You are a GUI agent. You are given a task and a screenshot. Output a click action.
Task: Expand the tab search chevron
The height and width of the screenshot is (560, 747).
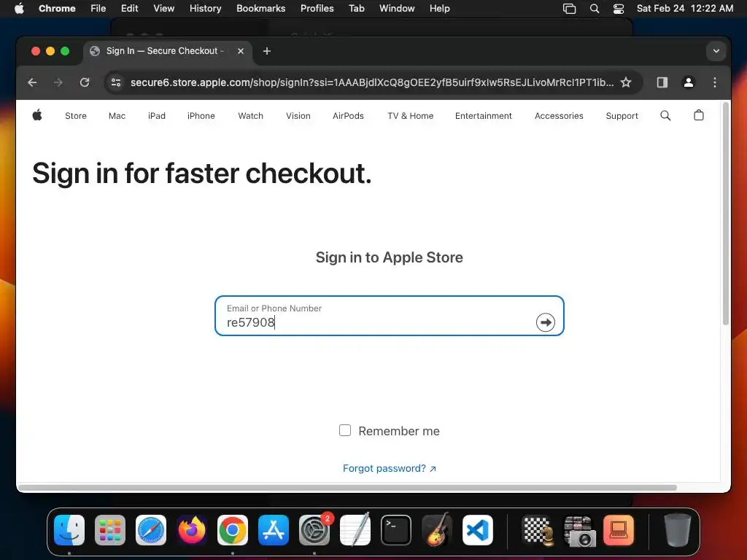(x=716, y=51)
